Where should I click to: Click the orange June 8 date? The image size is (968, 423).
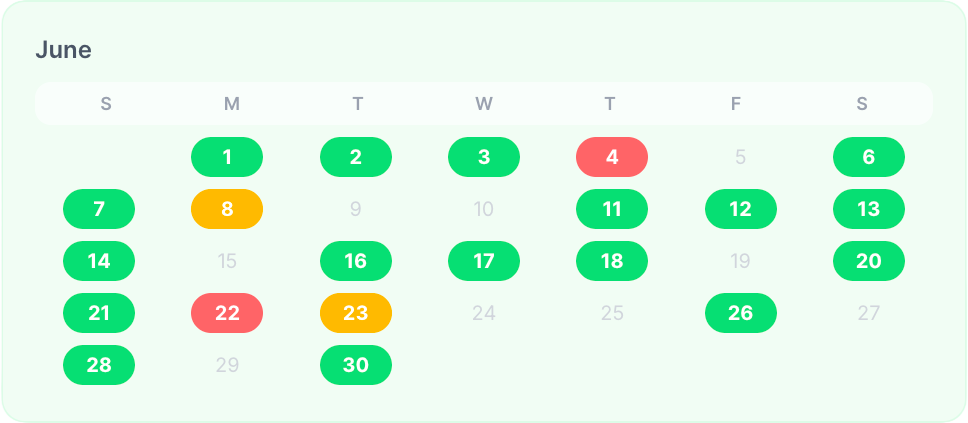pos(227,209)
